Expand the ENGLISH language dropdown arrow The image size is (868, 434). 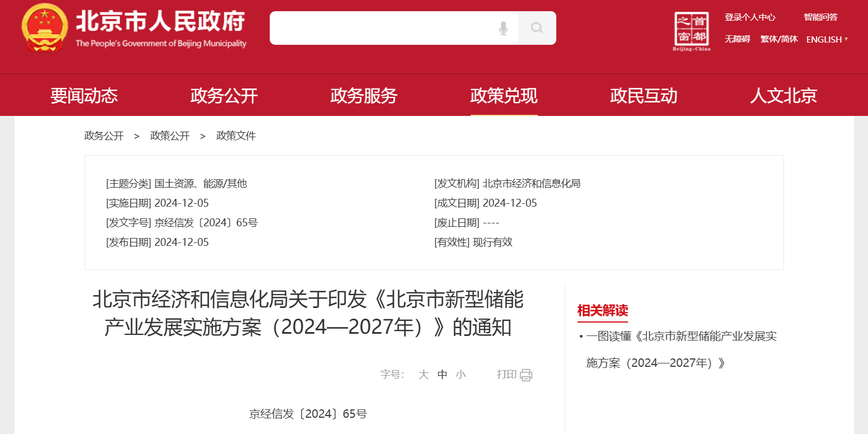pos(846,39)
